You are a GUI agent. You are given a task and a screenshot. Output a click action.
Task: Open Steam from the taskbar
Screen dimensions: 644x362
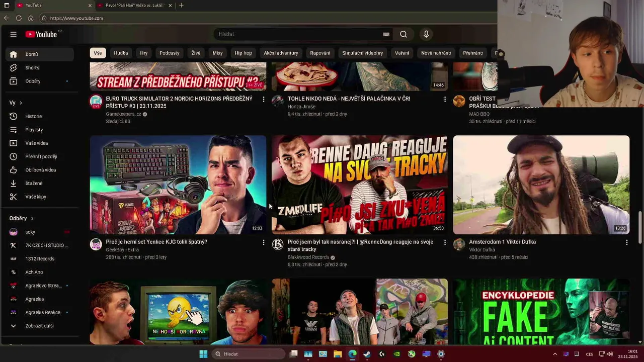pyautogui.click(x=367, y=354)
